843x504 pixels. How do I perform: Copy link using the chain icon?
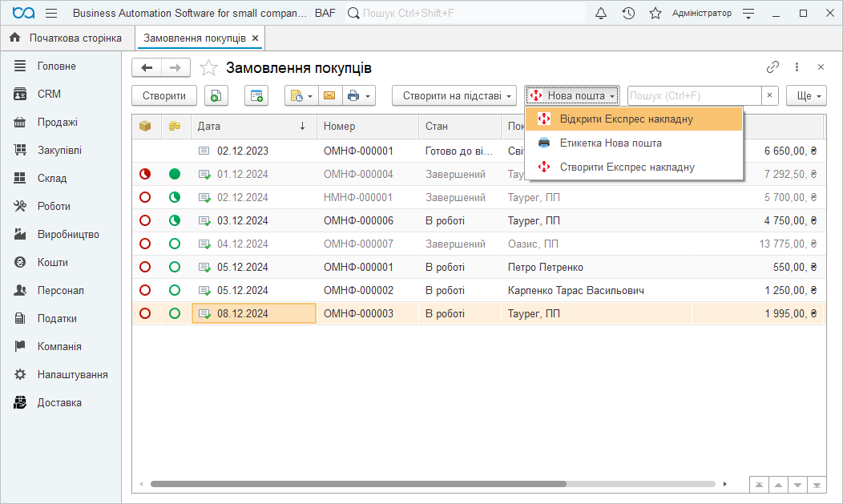[x=772, y=67]
